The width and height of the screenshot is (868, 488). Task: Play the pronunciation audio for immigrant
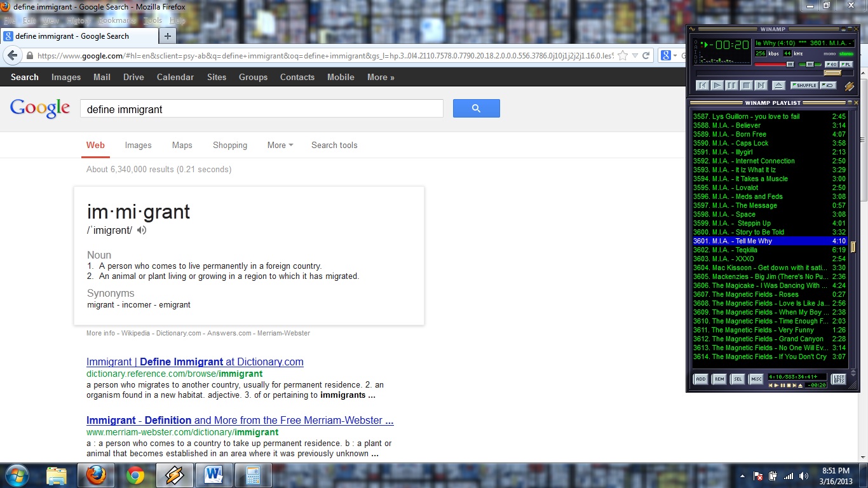coord(142,230)
